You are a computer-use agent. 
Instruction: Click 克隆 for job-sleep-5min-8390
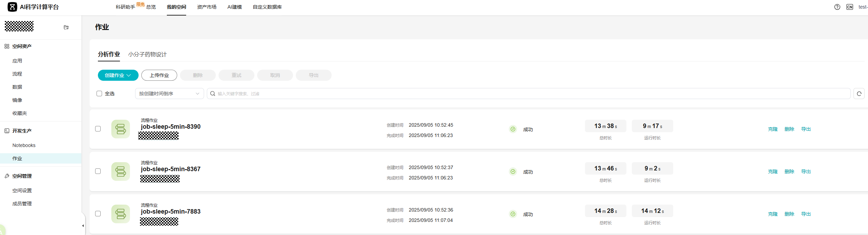tap(773, 129)
